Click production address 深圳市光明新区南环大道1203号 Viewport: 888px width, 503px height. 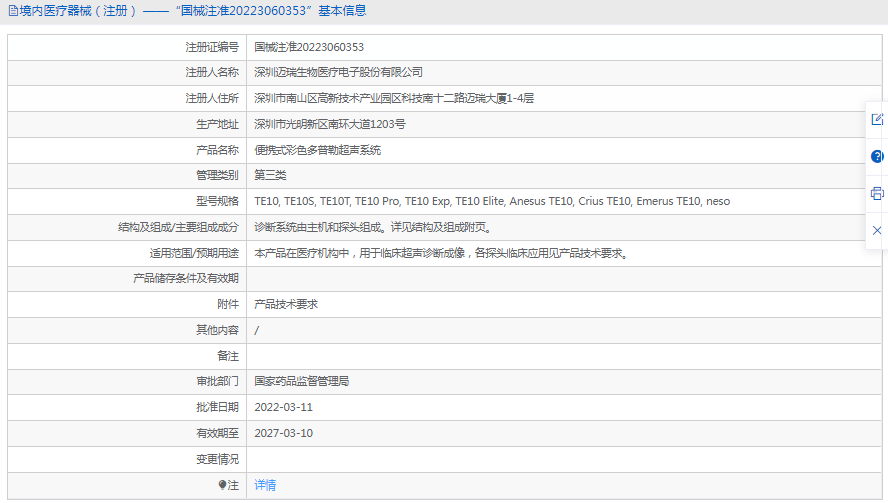[330, 124]
